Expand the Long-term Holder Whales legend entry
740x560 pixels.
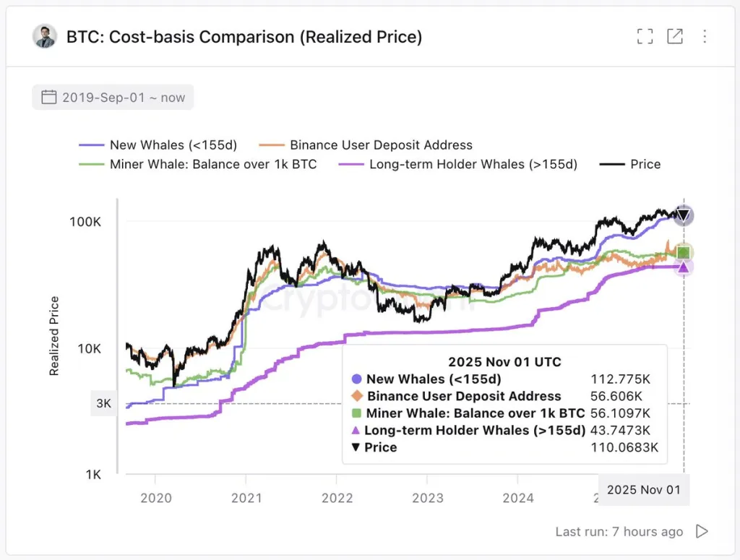[474, 164]
